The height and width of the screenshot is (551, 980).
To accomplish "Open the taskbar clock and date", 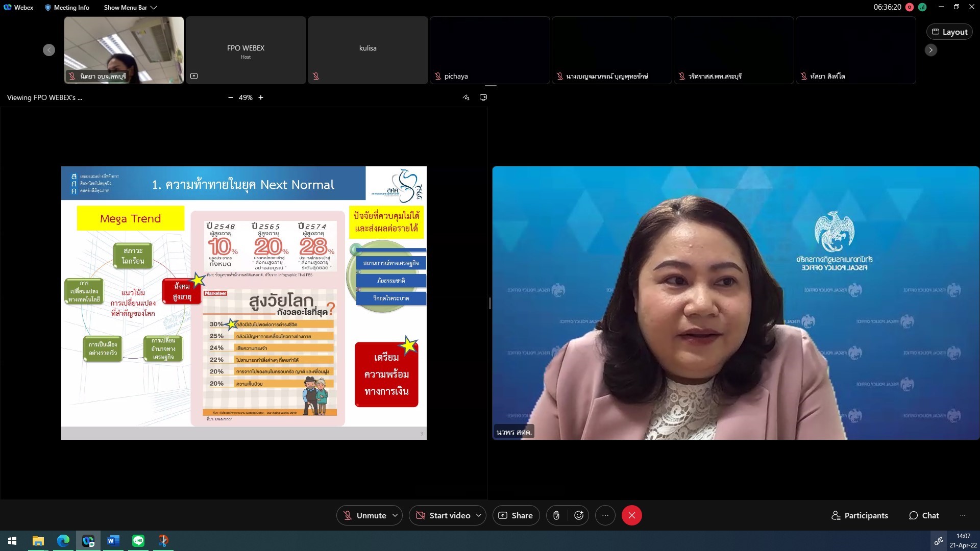I will [x=963, y=541].
